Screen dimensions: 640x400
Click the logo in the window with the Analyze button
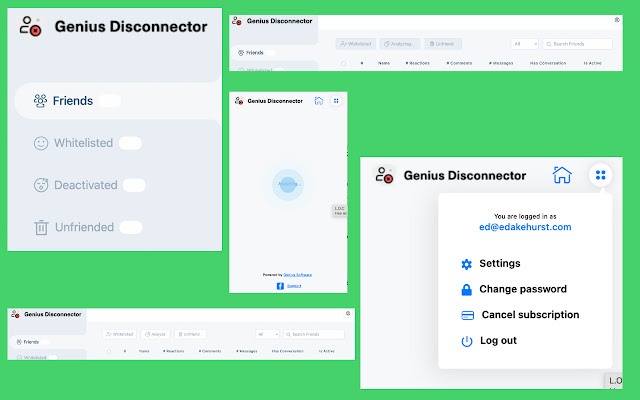click(16, 314)
